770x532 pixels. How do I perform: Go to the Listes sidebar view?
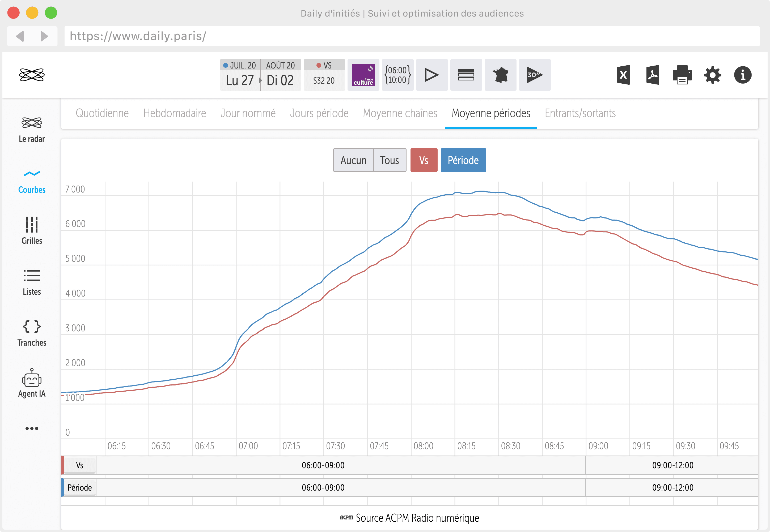coord(32,282)
